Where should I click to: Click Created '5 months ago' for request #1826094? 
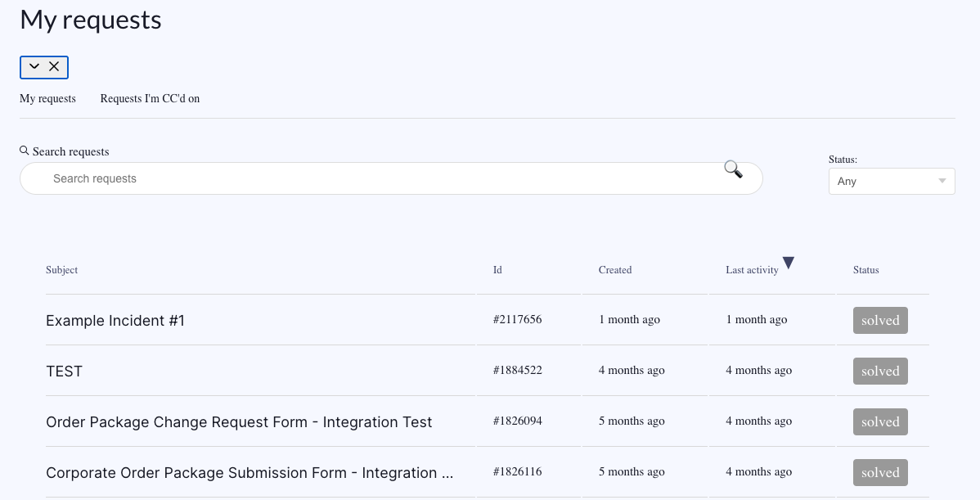pyautogui.click(x=632, y=421)
